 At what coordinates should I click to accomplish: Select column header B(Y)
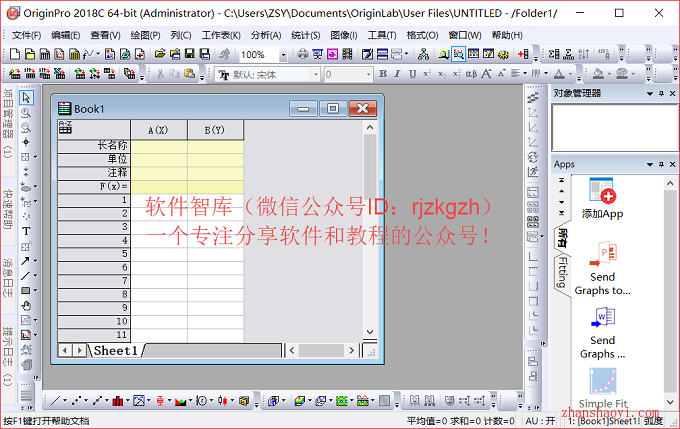point(215,130)
